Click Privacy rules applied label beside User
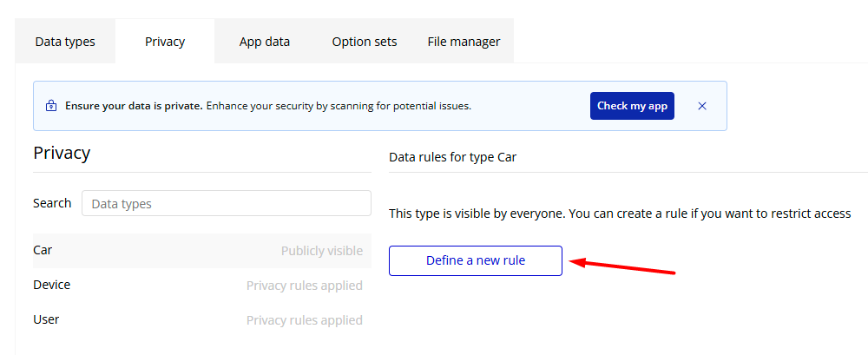868x355 pixels. (x=304, y=320)
